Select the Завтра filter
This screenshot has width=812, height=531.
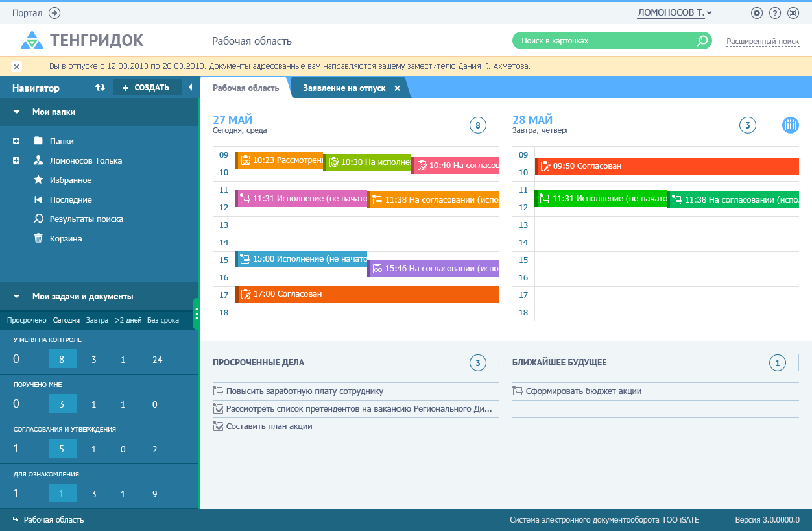(x=97, y=320)
